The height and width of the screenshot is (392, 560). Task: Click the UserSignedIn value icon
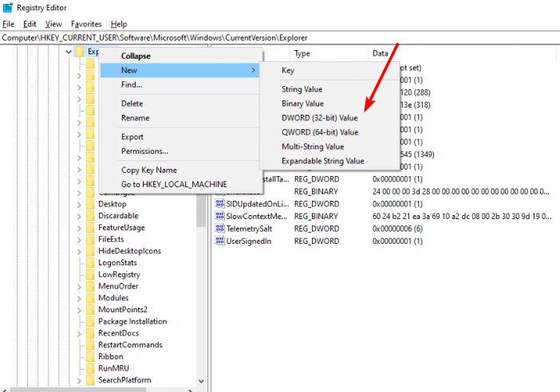point(219,240)
